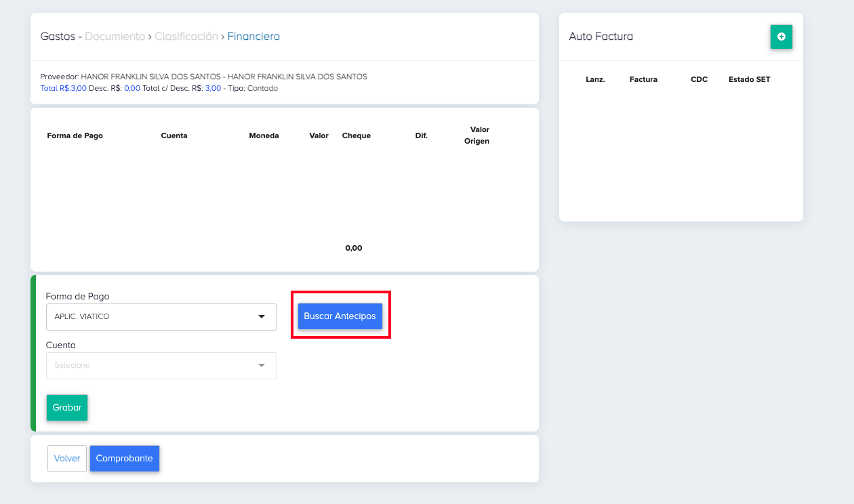
Task: Click the Cheque column header
Action: pos(357,135)
